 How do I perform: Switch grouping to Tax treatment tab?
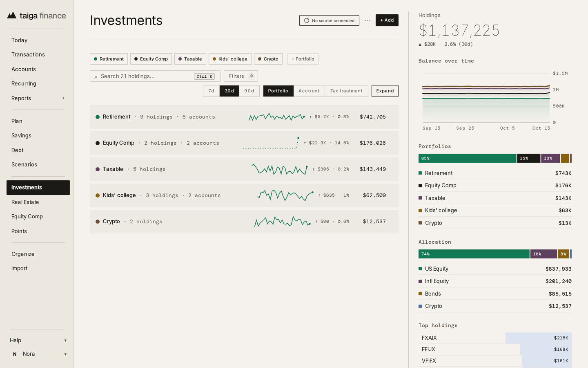346,91
